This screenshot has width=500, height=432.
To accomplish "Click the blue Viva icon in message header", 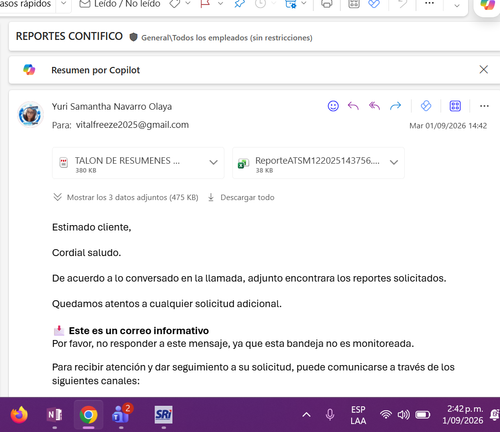I will pyautogui.click(x=426, y=106).
